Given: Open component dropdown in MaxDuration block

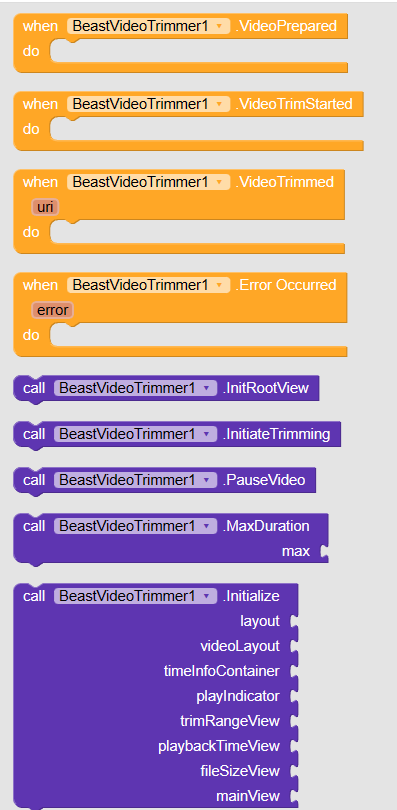Looking at the screenshot, I should tap(135, 526).
